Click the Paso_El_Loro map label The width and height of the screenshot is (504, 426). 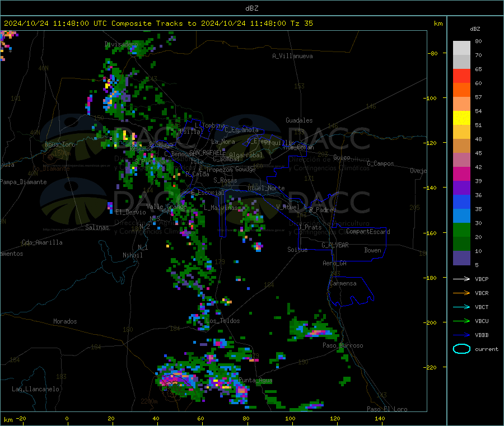click(x=387, y=409)
